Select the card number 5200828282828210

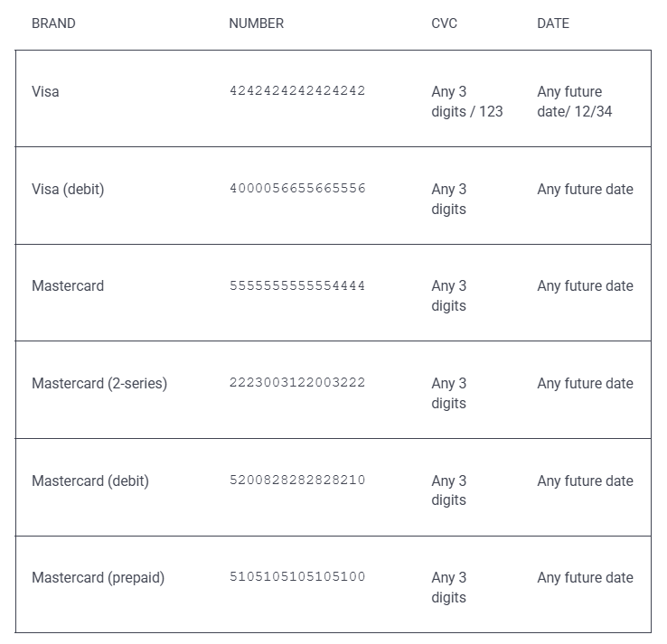[297, 481]
